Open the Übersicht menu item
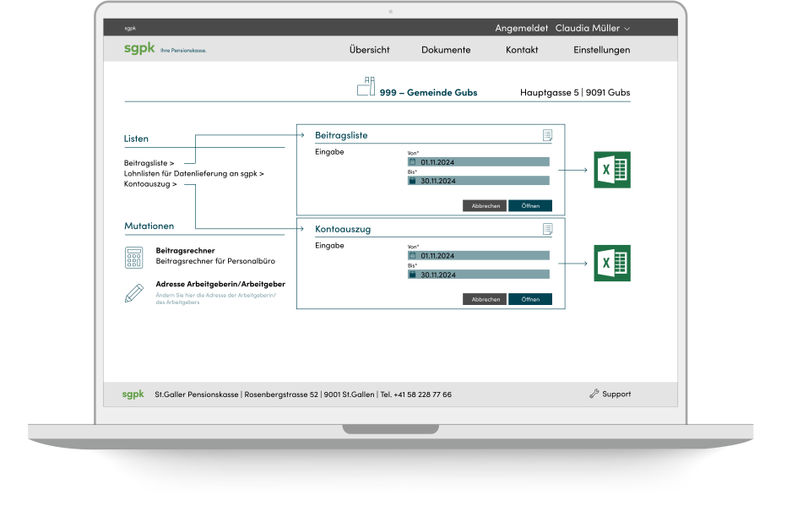 (x=369, y=50)
